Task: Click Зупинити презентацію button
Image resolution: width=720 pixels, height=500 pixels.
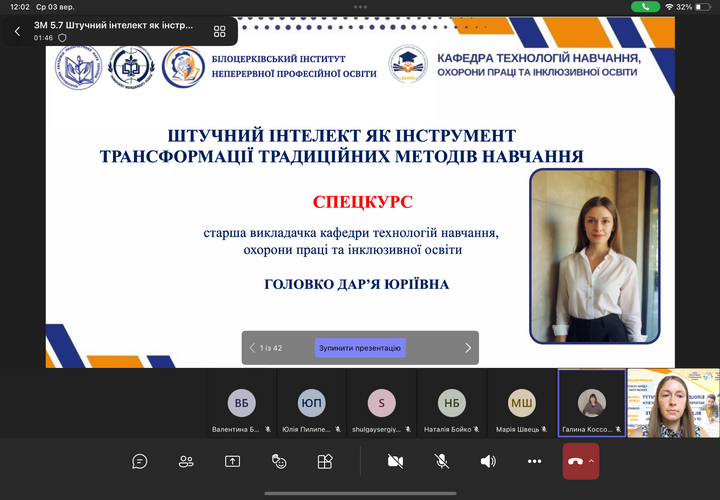Action: point(360,348)
